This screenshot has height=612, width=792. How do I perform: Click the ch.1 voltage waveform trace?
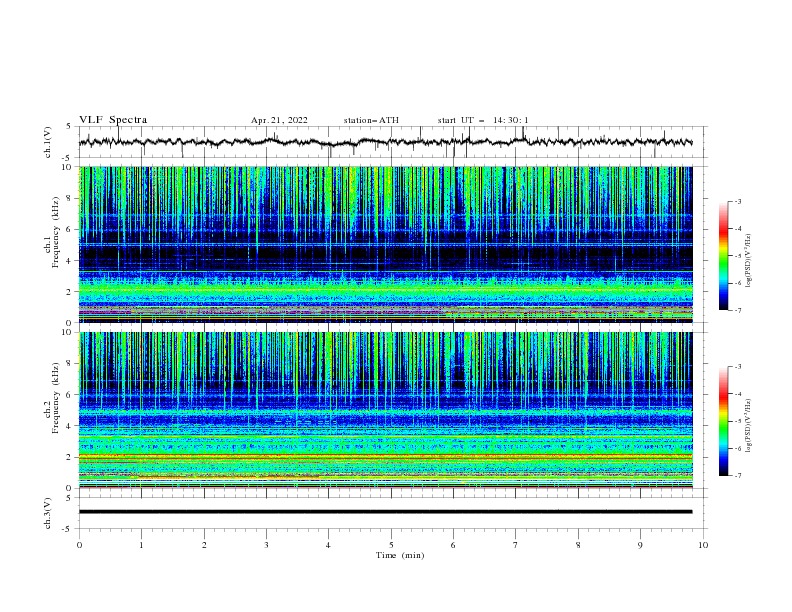point(385,142)
